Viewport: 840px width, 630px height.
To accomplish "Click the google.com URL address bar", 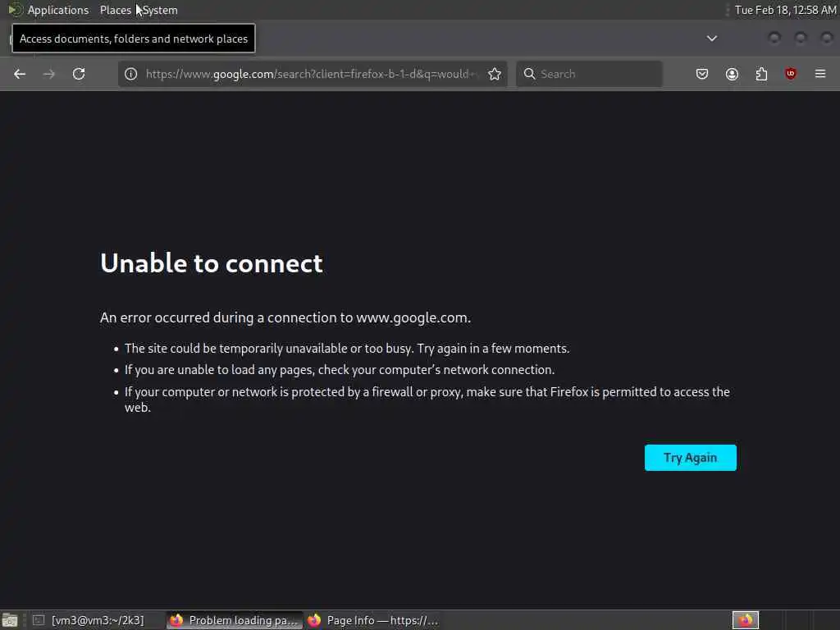I will [x=313, y=74].
